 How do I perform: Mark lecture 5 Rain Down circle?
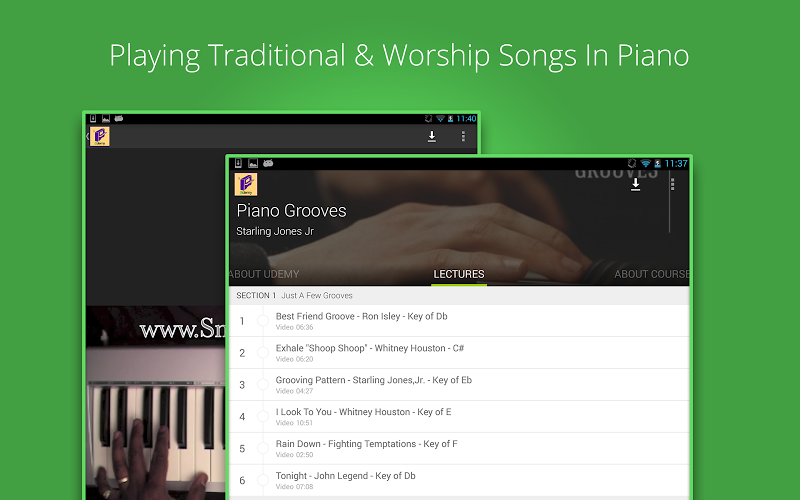tap(263, 448)
